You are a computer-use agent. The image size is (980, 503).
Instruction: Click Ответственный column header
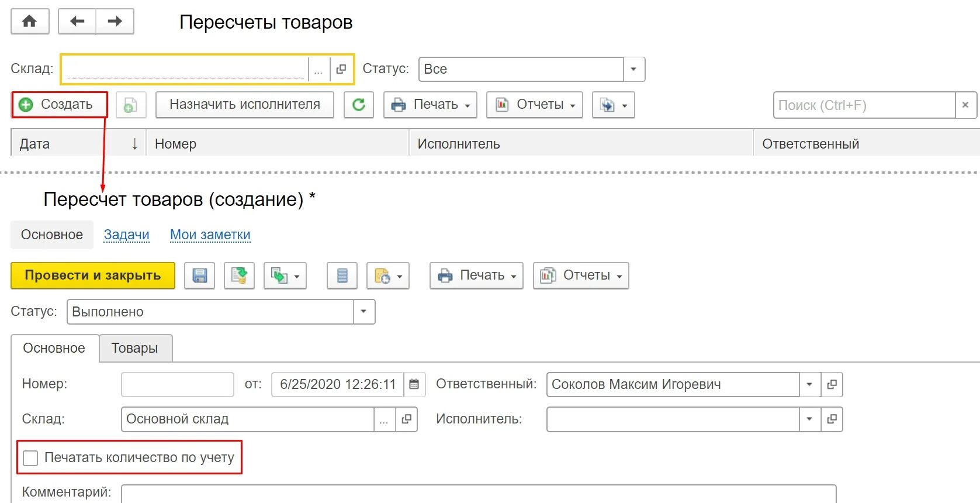point(867,144)
